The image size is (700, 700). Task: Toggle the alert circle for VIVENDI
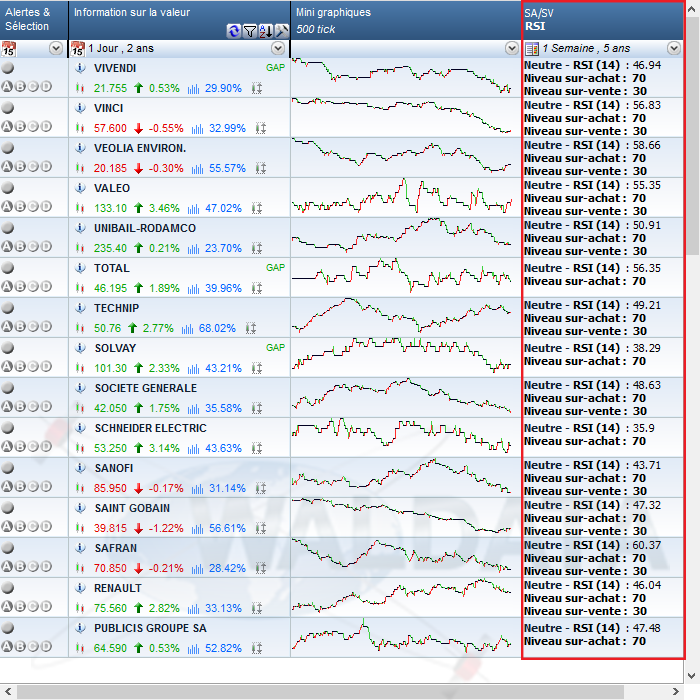tap(8, 67)
